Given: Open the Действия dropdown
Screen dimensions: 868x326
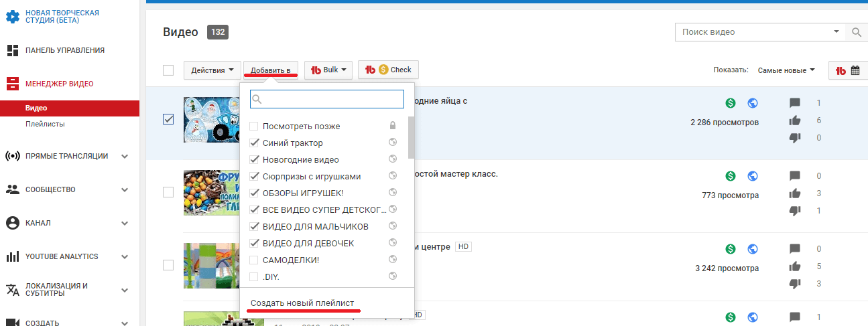Looking at the screenshot, I should [212, 70].
